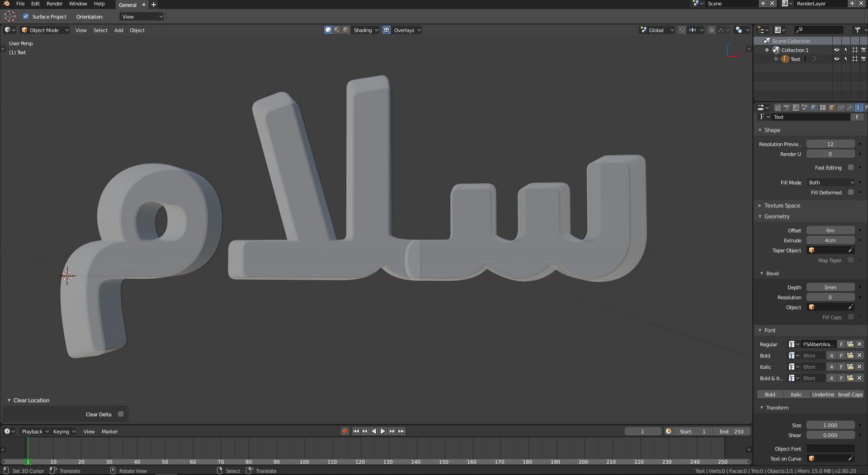Collapse the Collection 1 tree item
868x475 pixels.
(x=767, y=50)
